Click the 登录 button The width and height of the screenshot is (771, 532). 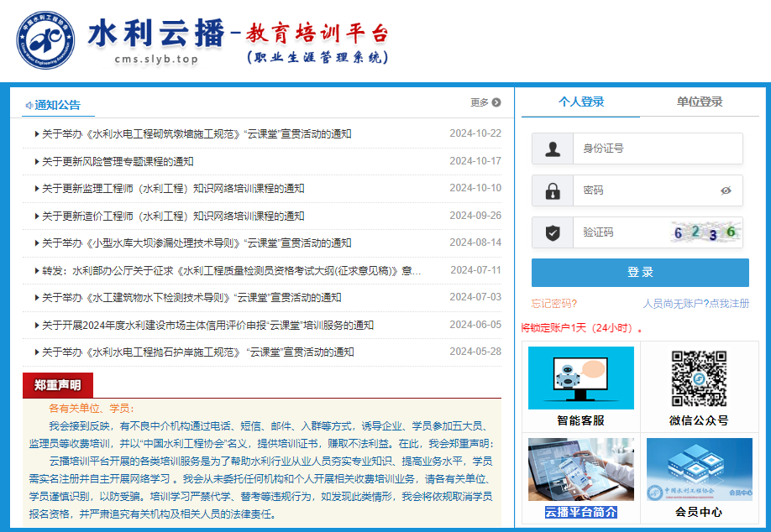click(640, 273)
